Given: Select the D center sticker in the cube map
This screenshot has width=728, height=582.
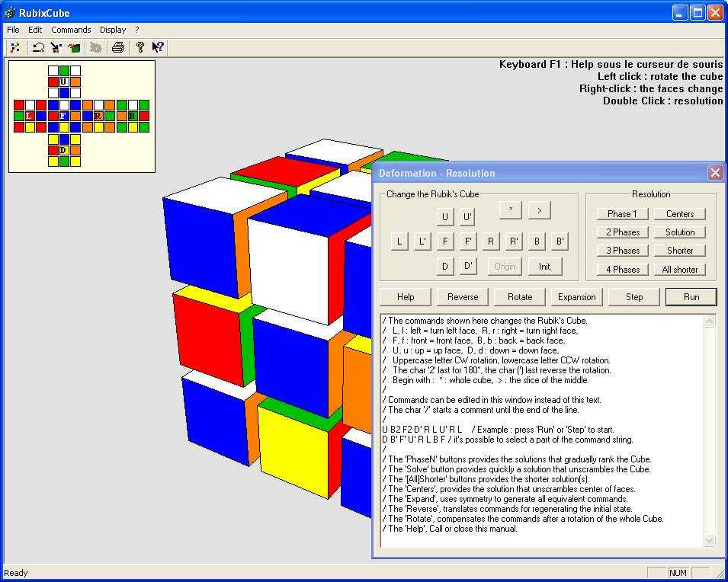Looking at the screenshot, I should coord(64,150).
